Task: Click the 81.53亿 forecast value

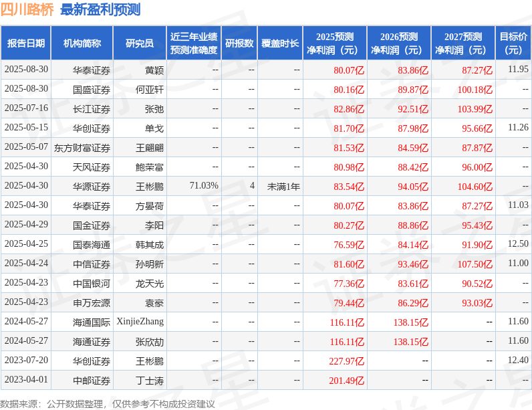Action: tap(349, 148)
